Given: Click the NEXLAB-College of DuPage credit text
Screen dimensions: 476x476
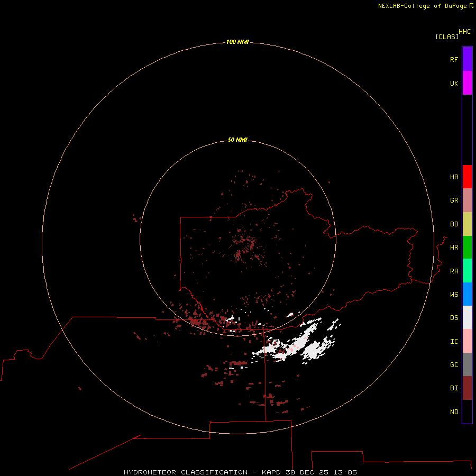Looking at the screenshot, I should 422,6.
